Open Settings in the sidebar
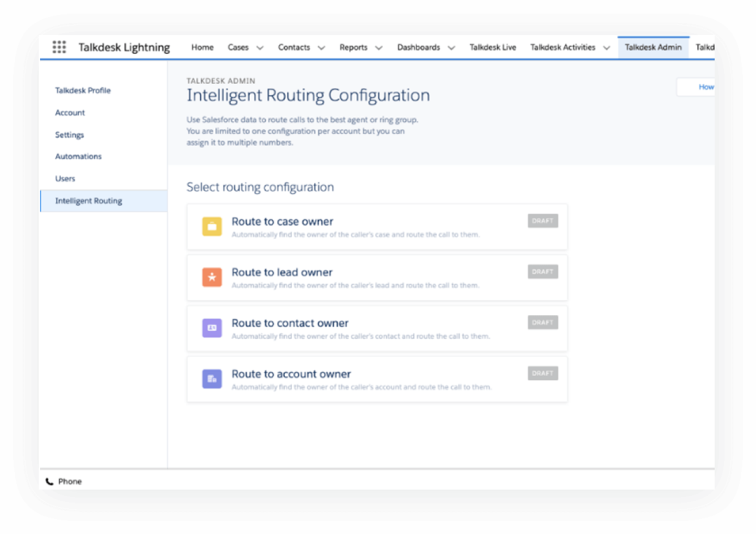Viewport: 756px width, 534px height. 69,134
